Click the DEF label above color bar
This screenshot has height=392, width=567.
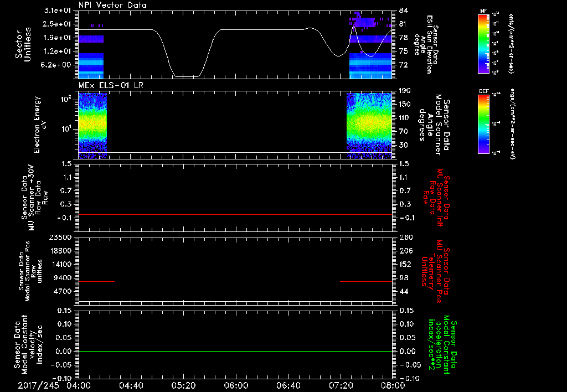click(x=484, y=91)
